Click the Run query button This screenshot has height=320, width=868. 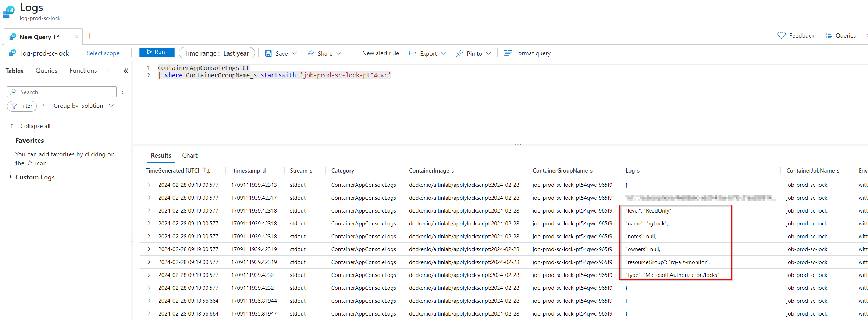point(157,53)
